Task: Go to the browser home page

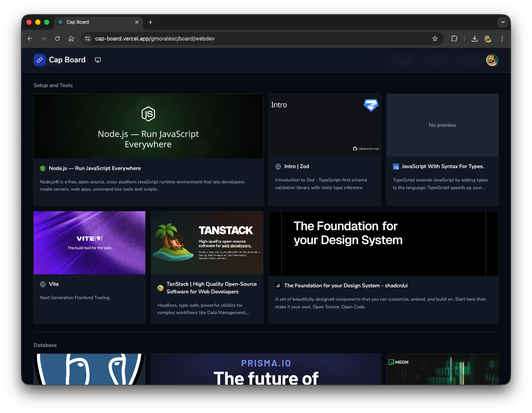Action: (x=71, y=39)
